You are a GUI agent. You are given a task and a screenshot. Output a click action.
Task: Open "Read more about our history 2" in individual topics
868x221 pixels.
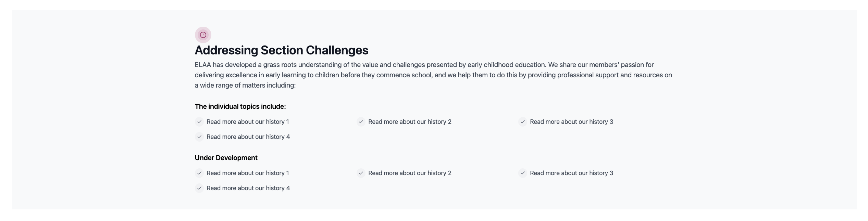click(x=410, y=122)
